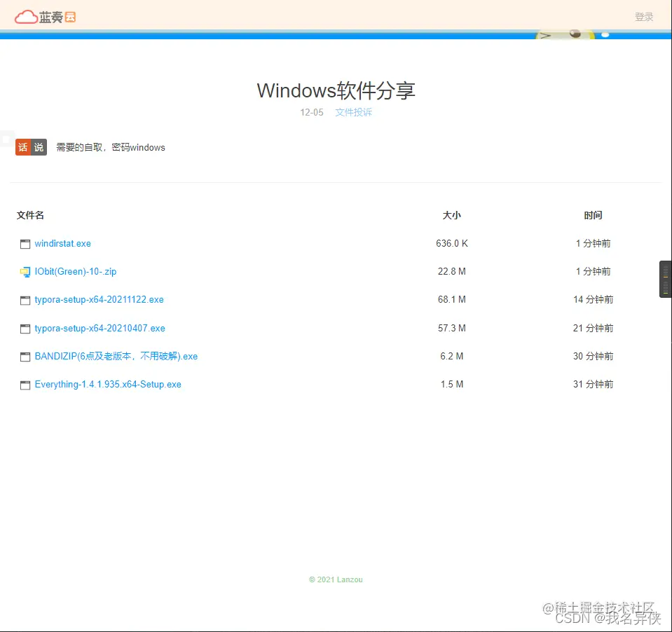672x632 pixels.
Task: Click the 57.3 M size value
Action: click(x=452, y=328)
